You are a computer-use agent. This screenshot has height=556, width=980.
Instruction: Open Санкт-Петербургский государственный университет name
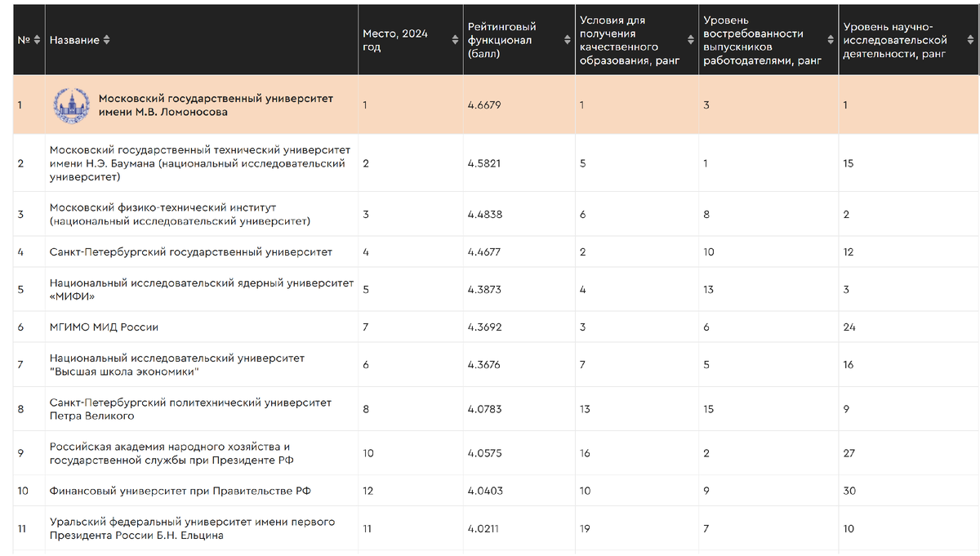click(191, 251)
